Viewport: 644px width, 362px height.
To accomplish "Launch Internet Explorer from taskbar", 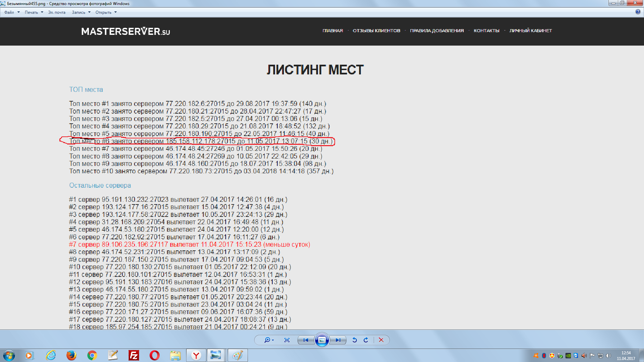I will (51, 355).
